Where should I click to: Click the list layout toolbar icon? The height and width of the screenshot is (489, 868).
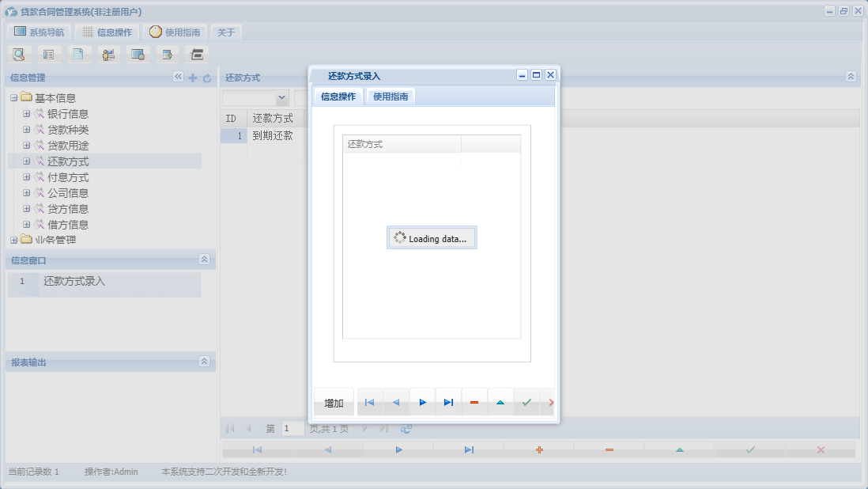49,55
